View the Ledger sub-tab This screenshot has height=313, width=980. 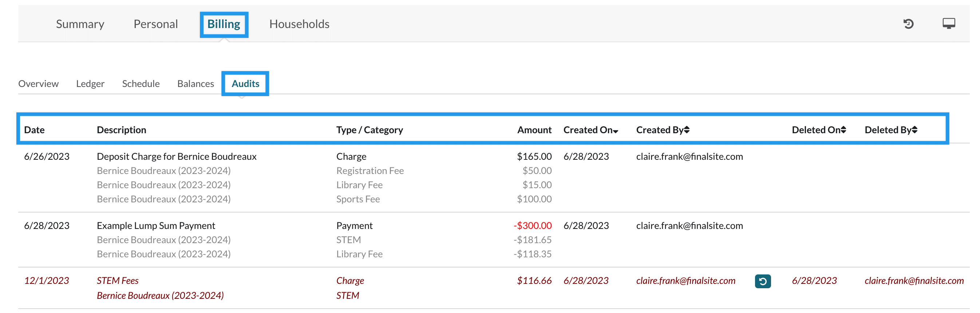(x=90, y=84)
